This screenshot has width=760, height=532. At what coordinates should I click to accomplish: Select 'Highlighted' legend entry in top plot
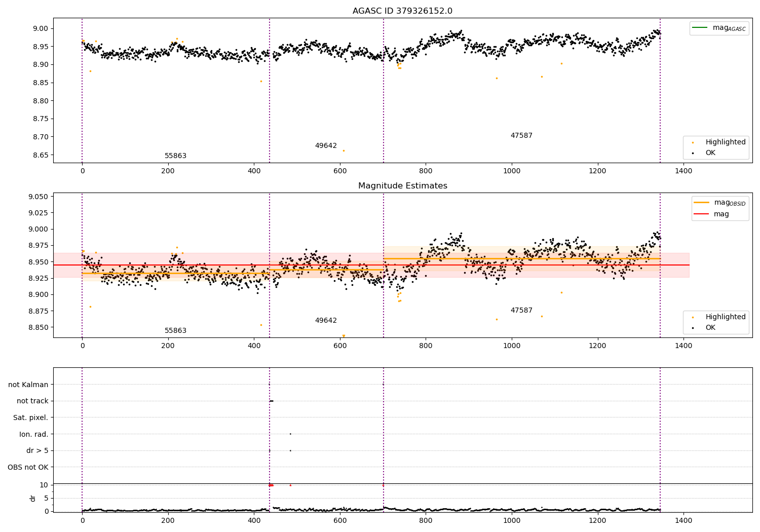pos(726,142)
